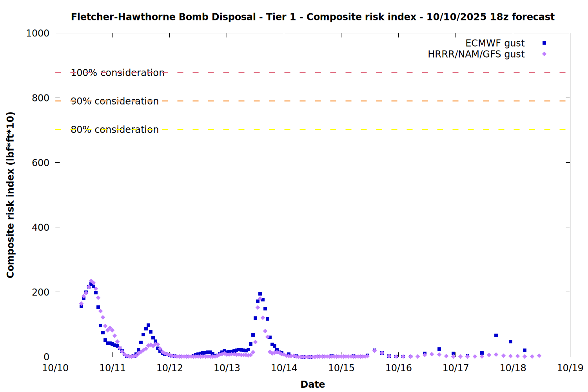
Task: Click the highest ECMWF point after 10/13
Action: (260, 294)
